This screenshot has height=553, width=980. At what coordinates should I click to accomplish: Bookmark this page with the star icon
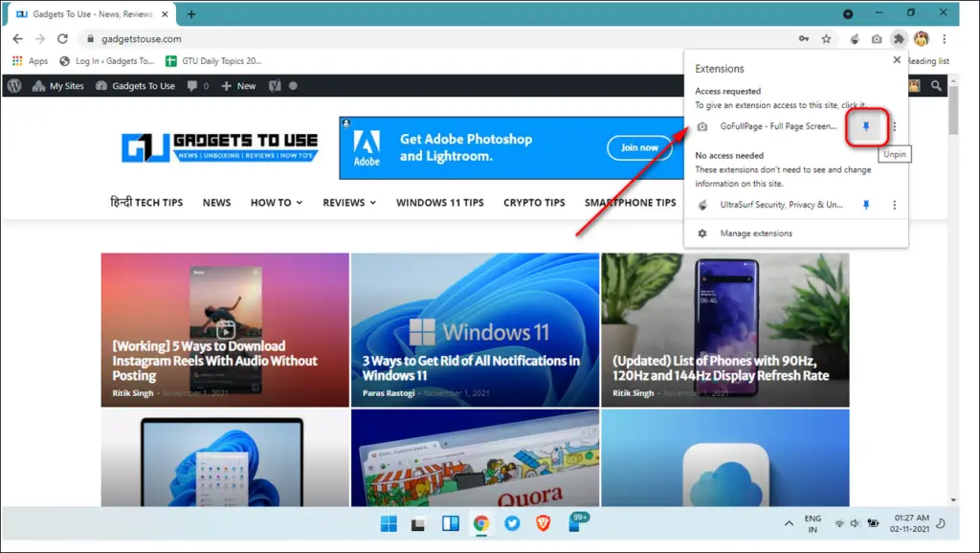pyautogui.click(x=826, y=38)
